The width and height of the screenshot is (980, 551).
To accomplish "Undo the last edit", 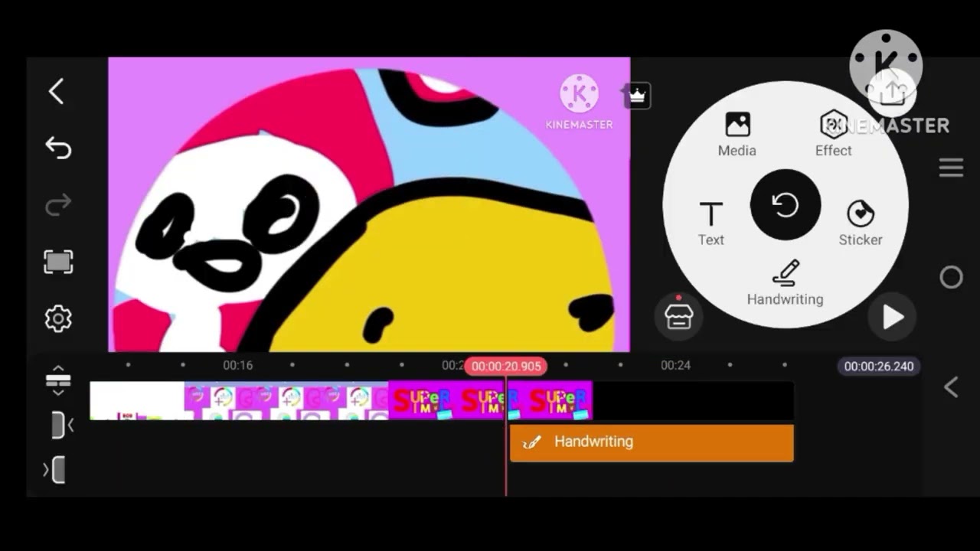I will (x=58, y=148).
